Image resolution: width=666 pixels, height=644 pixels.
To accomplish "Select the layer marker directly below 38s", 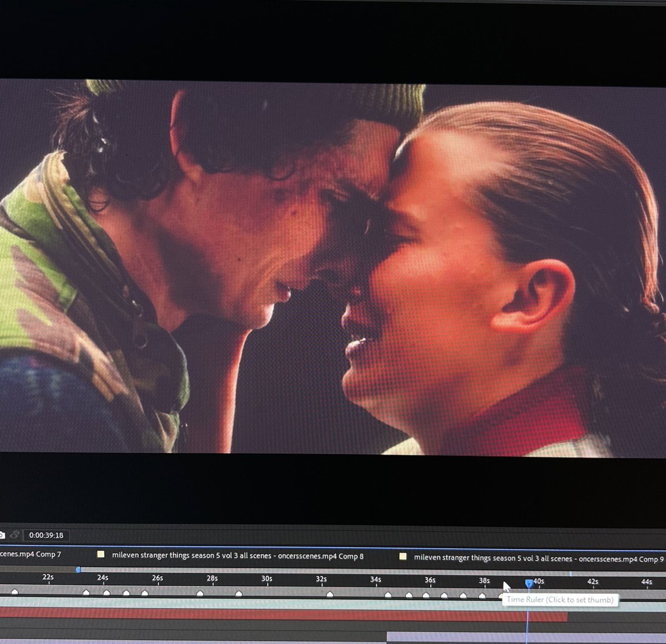I will tap(482, 596).
